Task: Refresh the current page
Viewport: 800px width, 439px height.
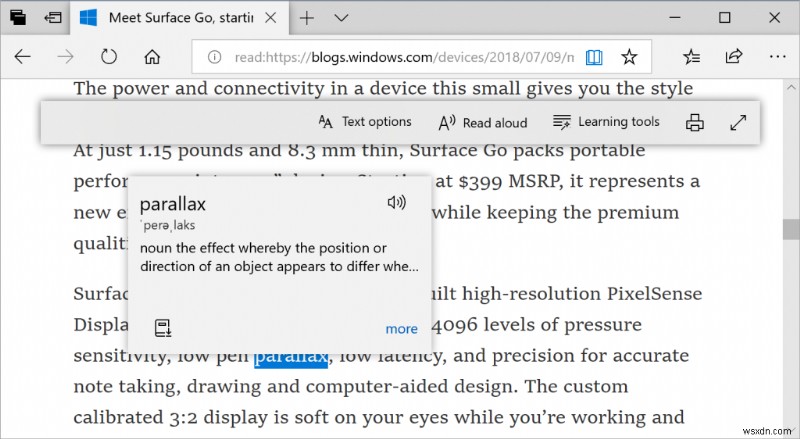Action: (109, 57)
